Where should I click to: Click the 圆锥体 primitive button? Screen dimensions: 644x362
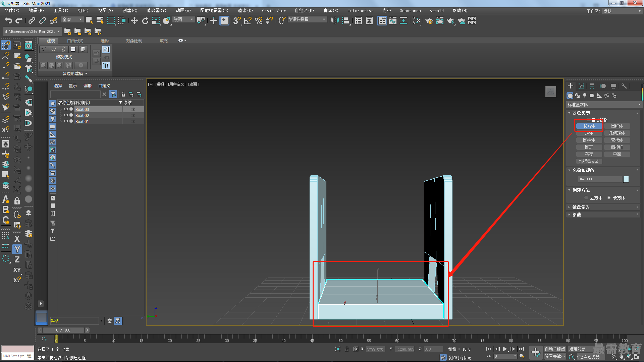(617, 126)
